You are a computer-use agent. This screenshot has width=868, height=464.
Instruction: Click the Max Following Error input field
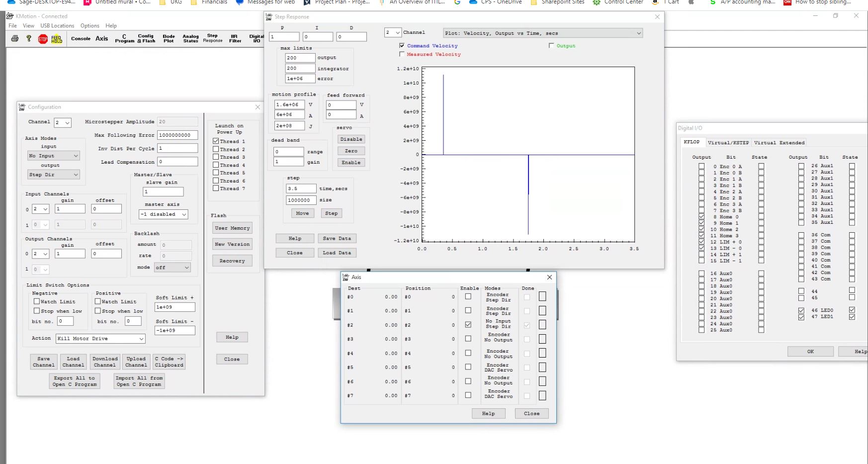177,135
